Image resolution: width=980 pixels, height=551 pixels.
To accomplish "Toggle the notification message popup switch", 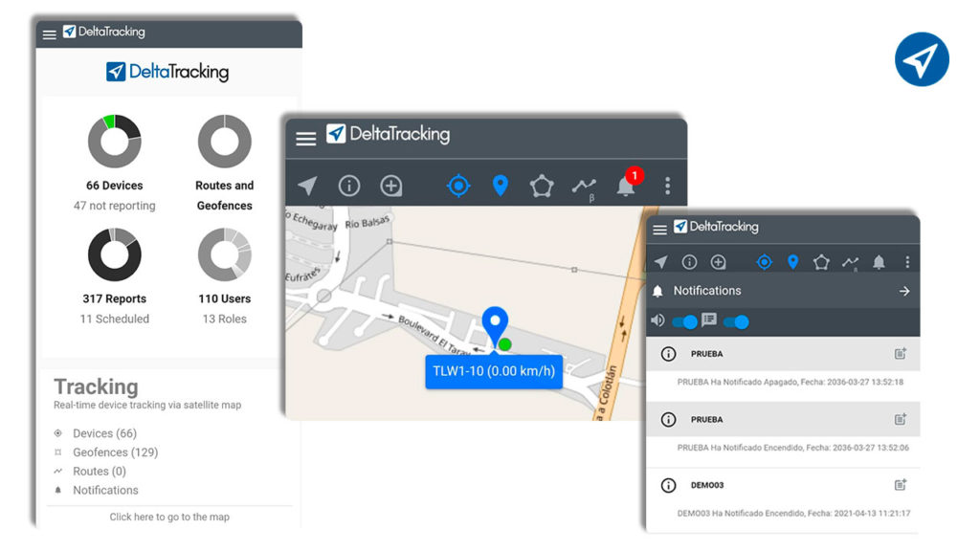I will click(736, 322).
